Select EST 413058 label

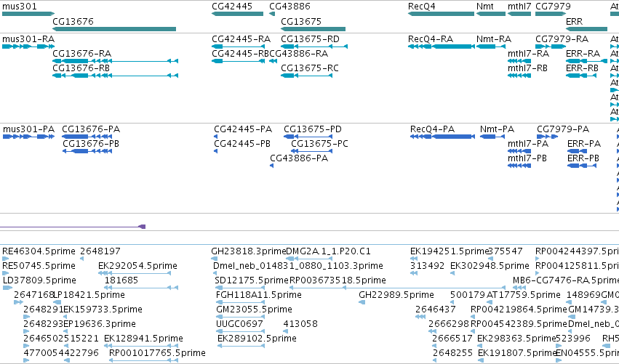click(300, 324)
